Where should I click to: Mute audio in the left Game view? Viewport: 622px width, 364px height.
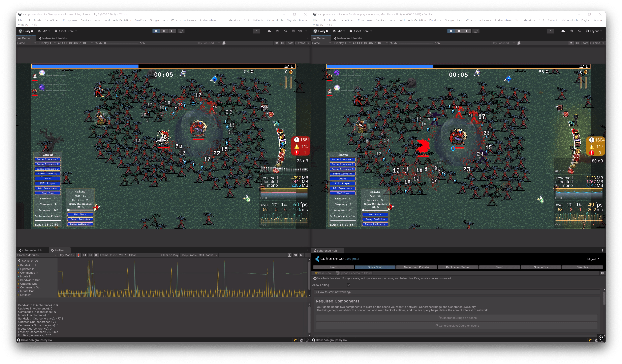click(276, 43)
